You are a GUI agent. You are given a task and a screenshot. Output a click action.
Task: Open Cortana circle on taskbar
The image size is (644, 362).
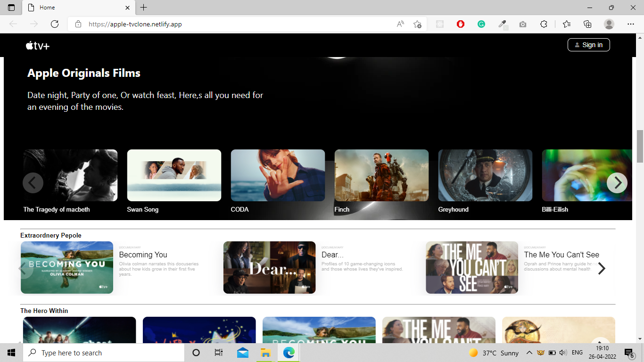click(x=196, y=353)
